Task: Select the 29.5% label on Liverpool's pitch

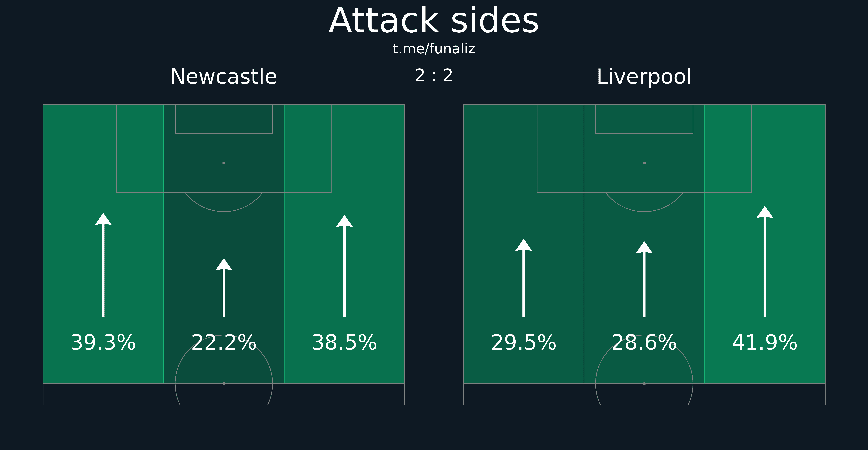Action: click(524, 343)
